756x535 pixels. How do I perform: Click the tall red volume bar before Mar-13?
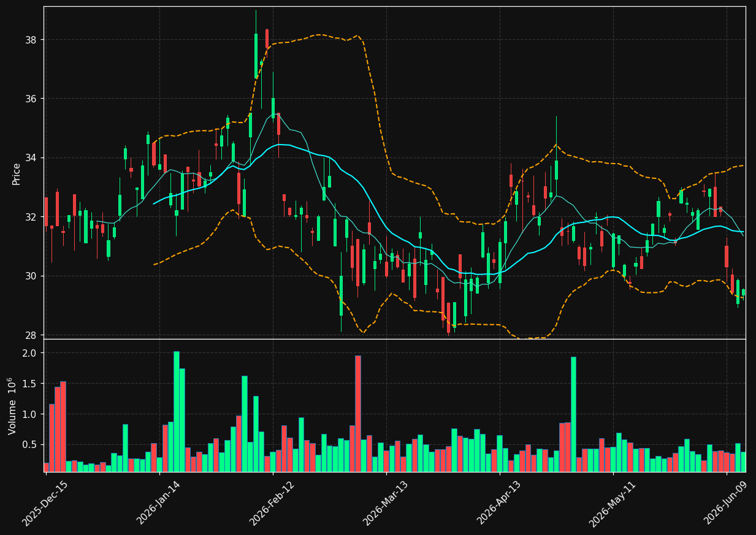click(358, 414)
